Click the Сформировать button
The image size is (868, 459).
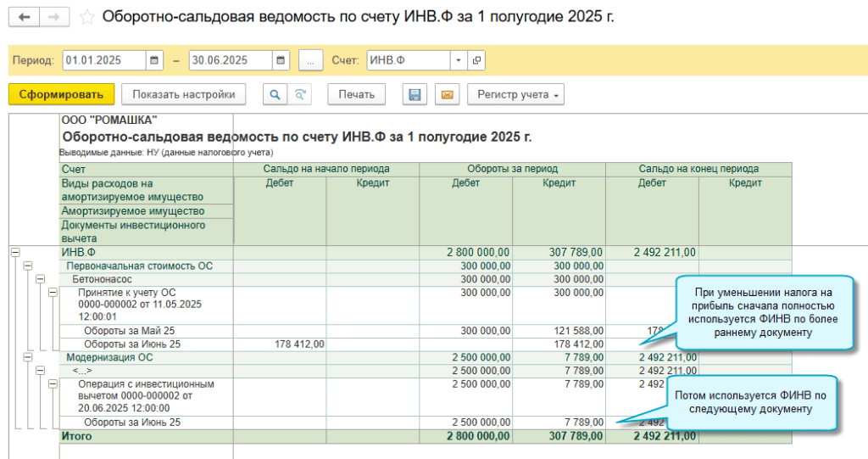61,94
